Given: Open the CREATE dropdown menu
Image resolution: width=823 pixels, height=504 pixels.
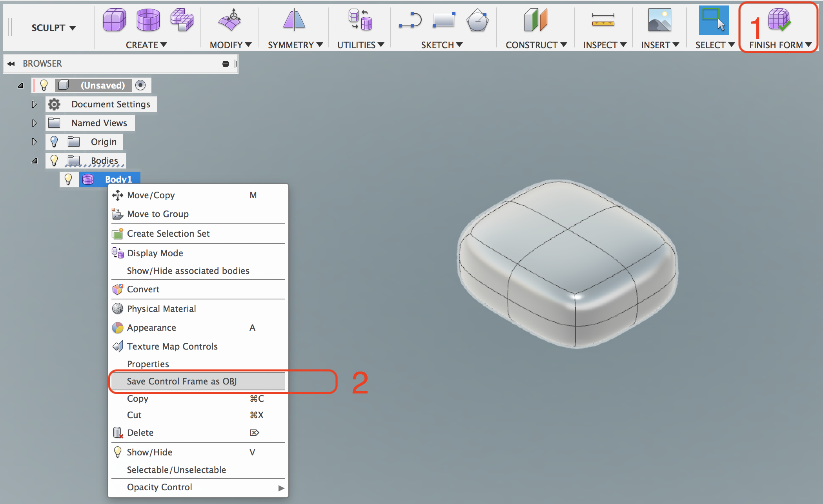Looking at the screenshot, I should click(x=147, y=44).
